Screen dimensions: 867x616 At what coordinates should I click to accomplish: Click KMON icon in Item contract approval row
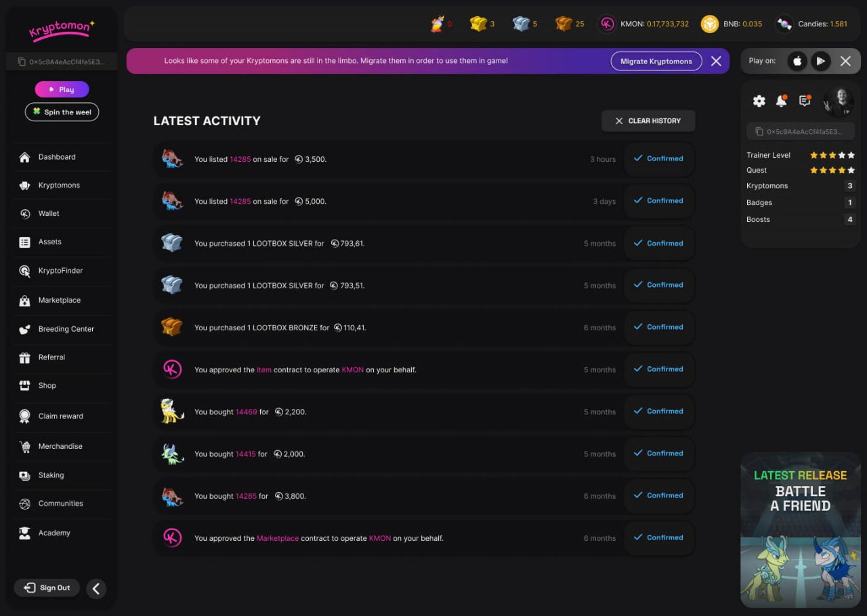(x=172, y=370)
